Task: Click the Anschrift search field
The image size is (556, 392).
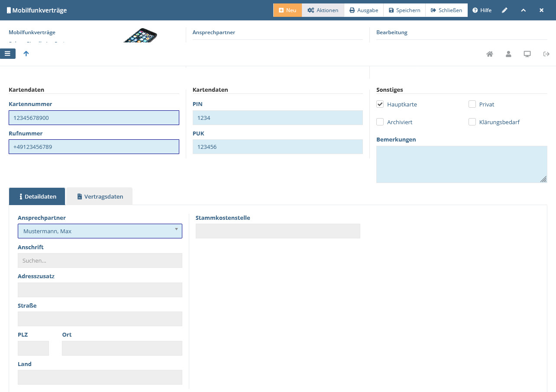Action: point(100,260)
